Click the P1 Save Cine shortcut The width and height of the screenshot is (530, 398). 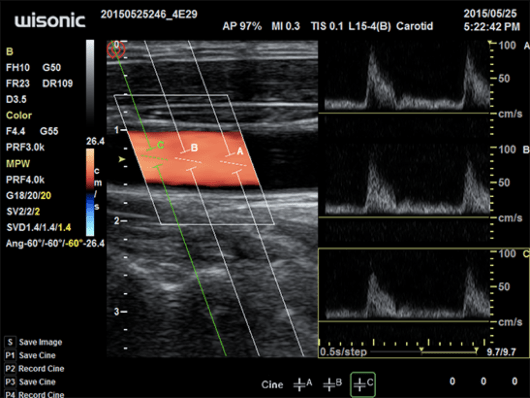coord(30,355)
